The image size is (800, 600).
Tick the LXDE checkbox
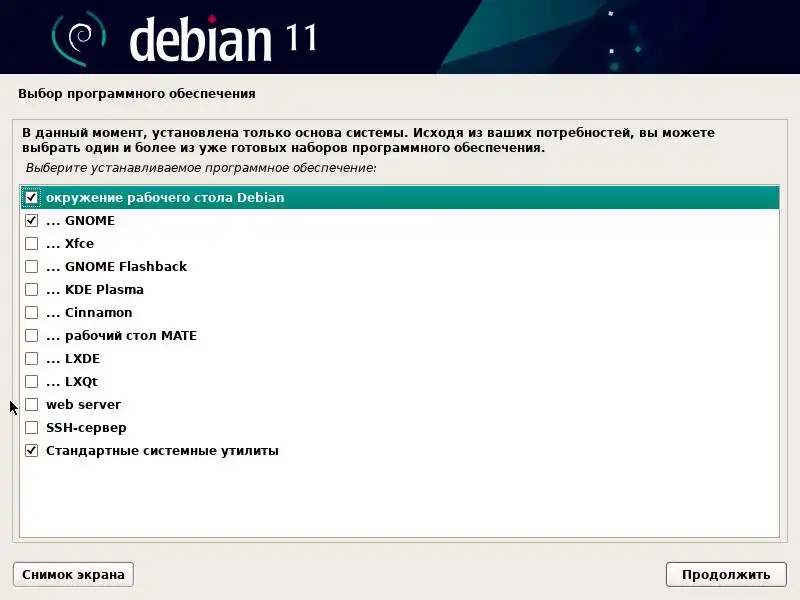click(x=32, y=359)
